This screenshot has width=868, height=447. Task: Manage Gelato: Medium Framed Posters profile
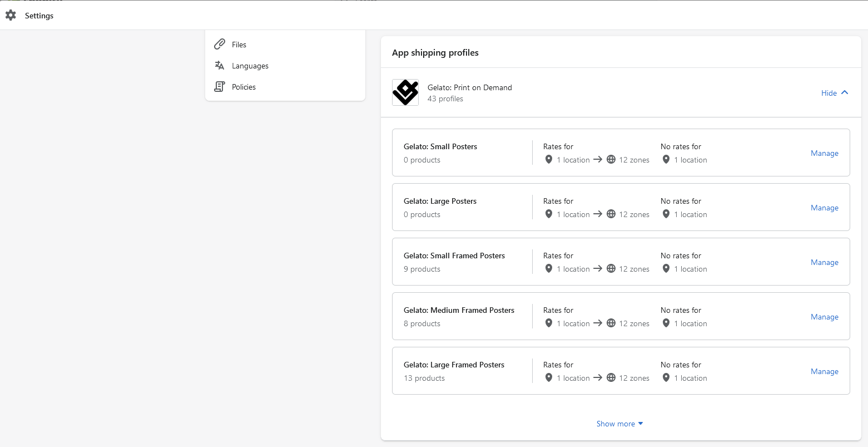coord(825,317)
